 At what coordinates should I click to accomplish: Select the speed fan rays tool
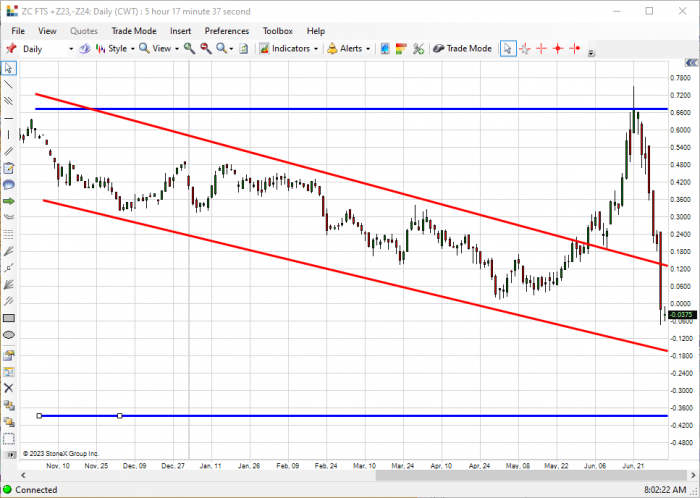pyautogui.click(x=8, y=285)
